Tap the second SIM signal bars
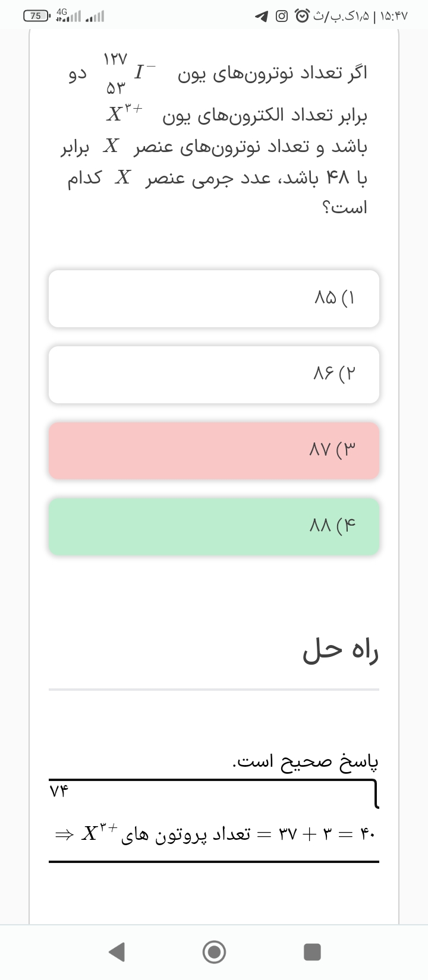The image size is (428, 980). coord(95,17)
